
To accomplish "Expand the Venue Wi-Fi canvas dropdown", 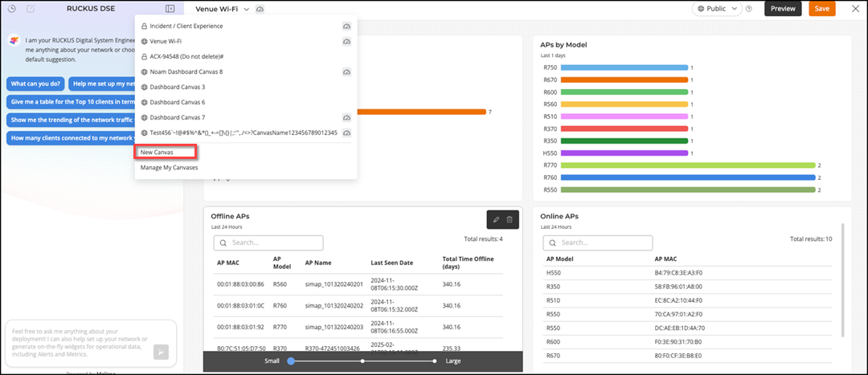I will [247, 10].
